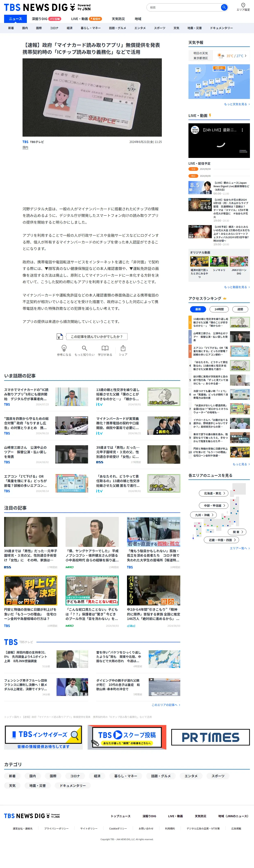Open 利上げ決定 円高or円安 featured article thumbnail
This screenshot has width=254, height=868.
pyautogui.click(x=31, y=590)
